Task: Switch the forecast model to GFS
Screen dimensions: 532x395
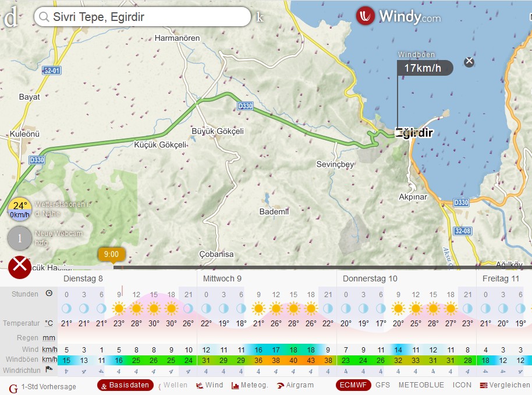Action: 384,385
